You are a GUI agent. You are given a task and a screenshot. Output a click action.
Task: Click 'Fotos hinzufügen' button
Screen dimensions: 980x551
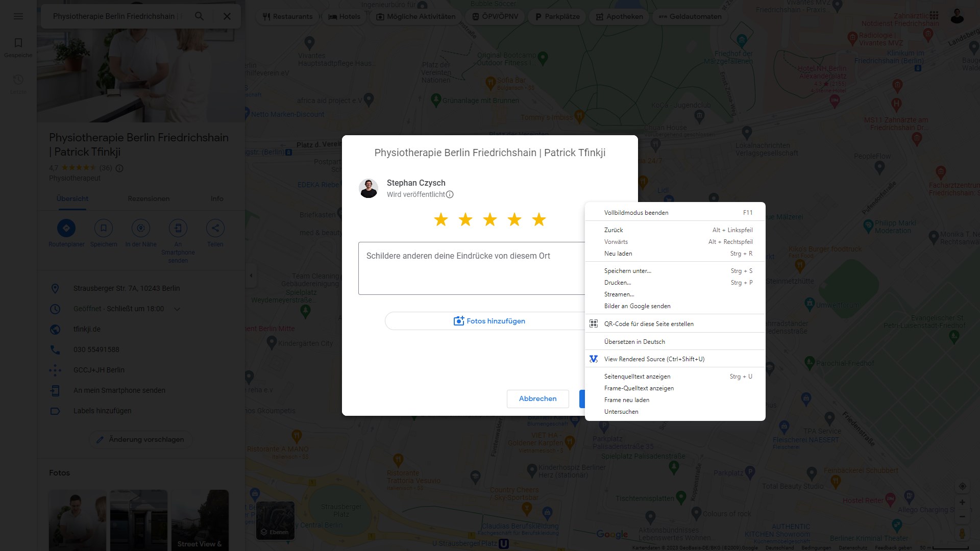489,321
